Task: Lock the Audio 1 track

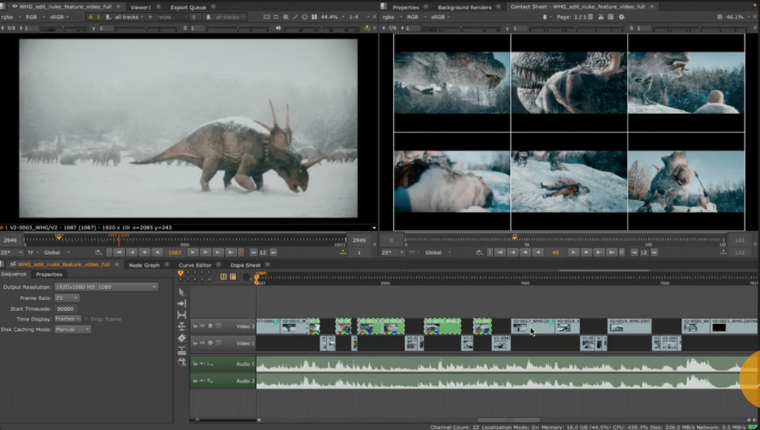Action: (195, 364)
